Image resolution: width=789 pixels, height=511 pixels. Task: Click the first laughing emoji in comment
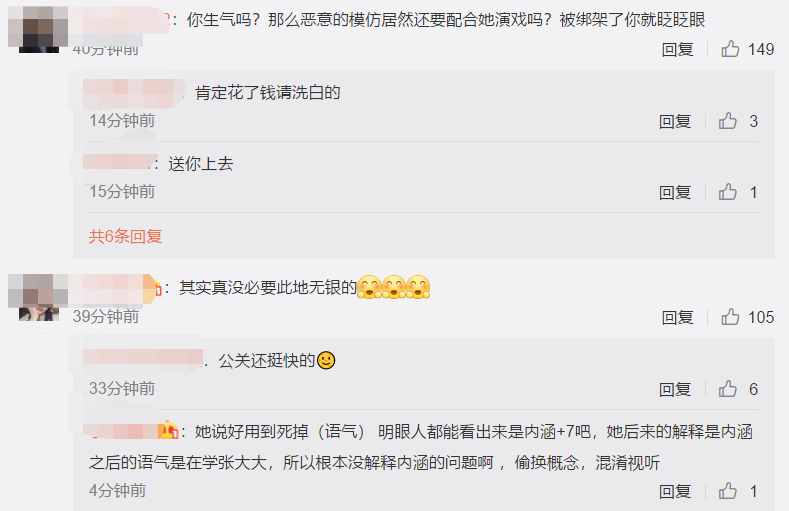[x=369, y=287]
